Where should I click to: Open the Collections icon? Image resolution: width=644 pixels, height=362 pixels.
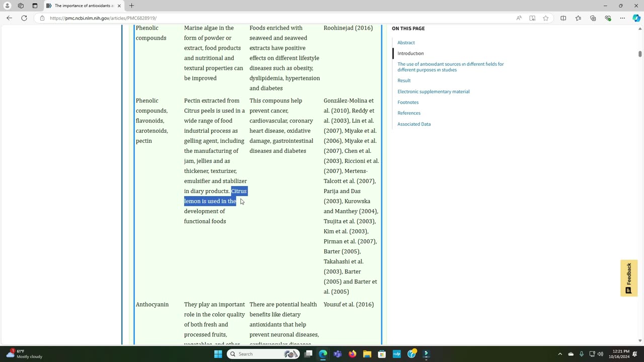coord(593,18)
